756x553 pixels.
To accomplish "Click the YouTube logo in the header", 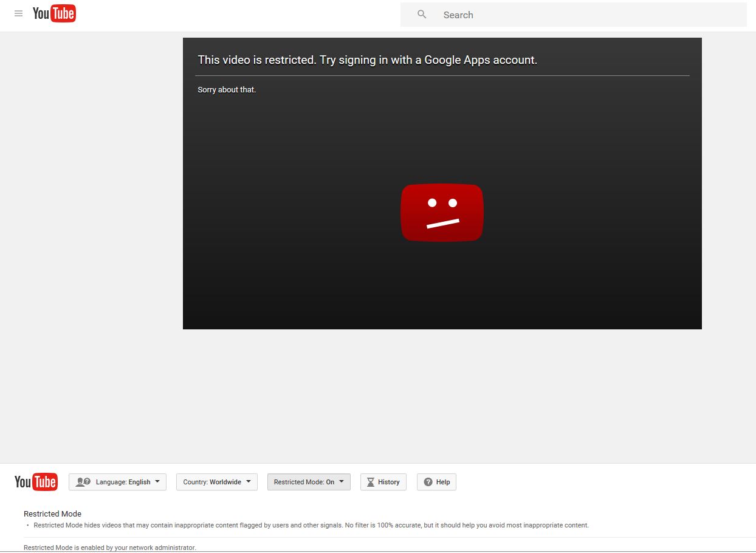I will click(54, 13).
